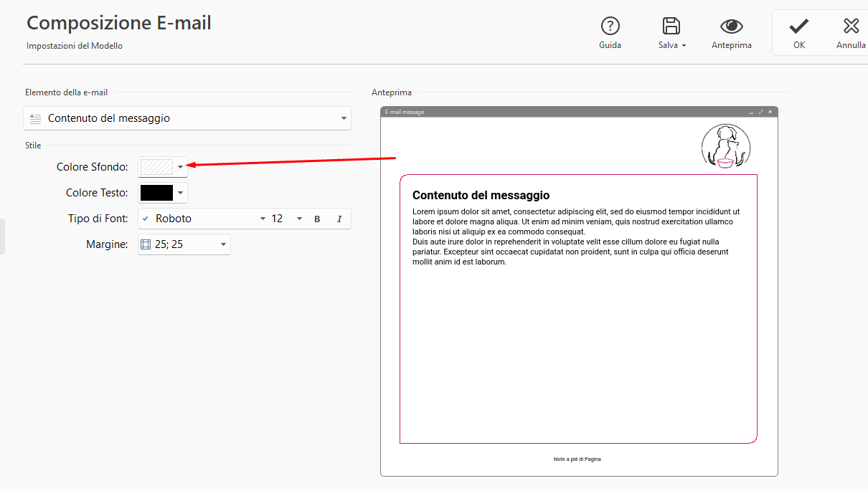Open the Colore Sfondo dropdown arrow
Viewport: 868px width, 491px height.
click(180, 167)
